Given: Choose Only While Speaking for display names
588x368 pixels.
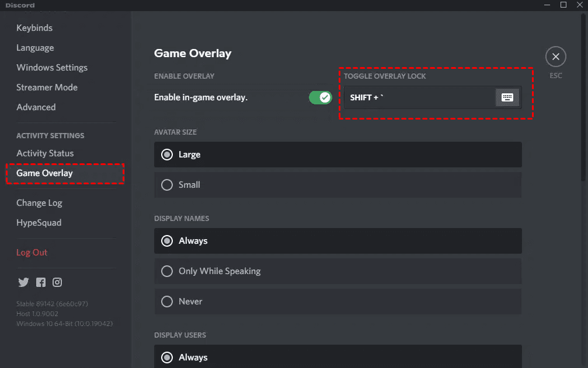Looking at the screenshot, I should tap(338, 271).
